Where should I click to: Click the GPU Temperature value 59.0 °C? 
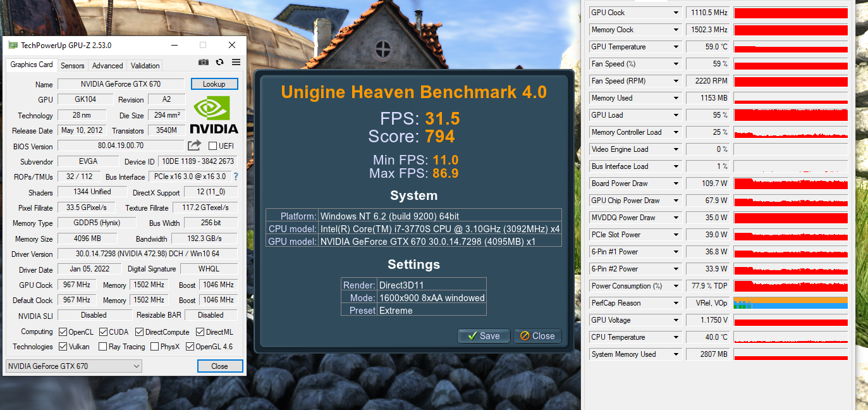point(707,47)
